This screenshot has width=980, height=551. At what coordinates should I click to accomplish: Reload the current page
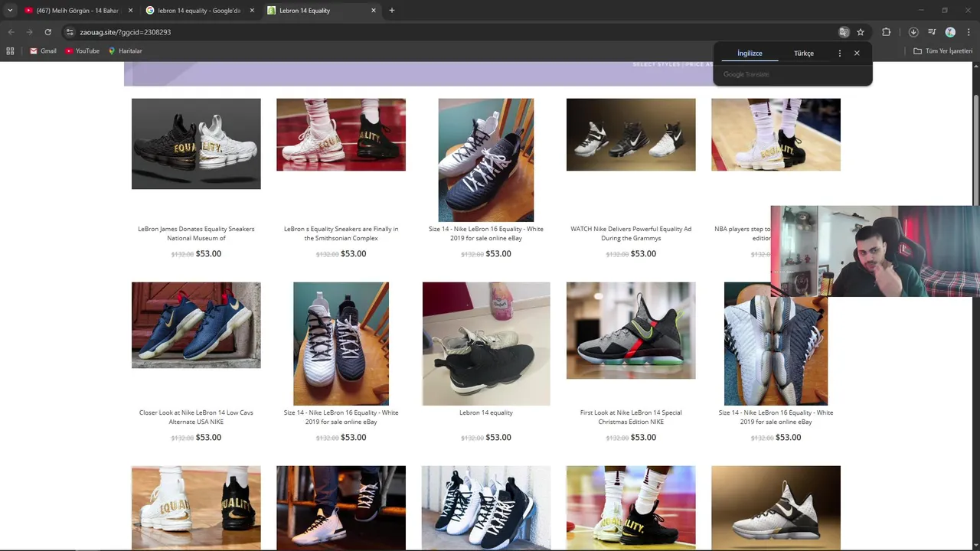click(x=47, y=32)
